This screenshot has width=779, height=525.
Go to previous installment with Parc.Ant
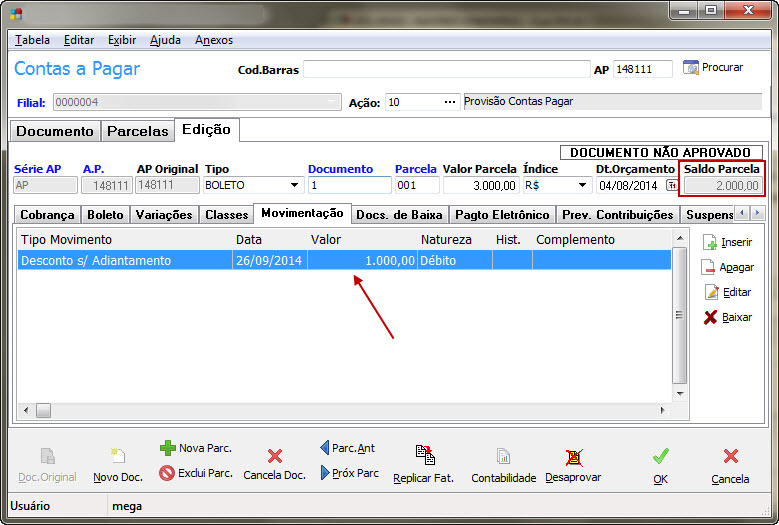click(x=325, y=448)
